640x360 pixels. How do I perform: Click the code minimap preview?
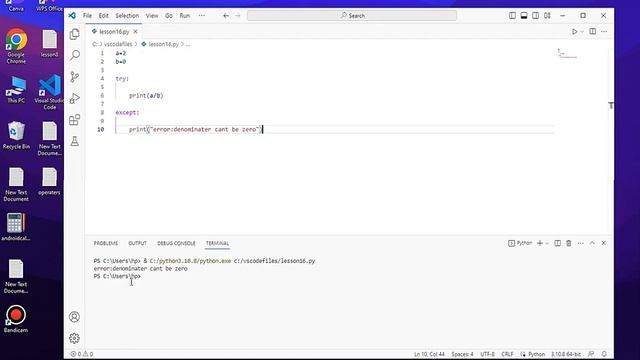click(x=567, y=53)
